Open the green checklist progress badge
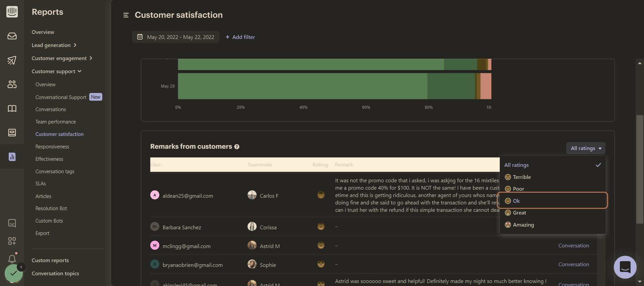This screenshot has width=644, height=286. coord(14,273)
